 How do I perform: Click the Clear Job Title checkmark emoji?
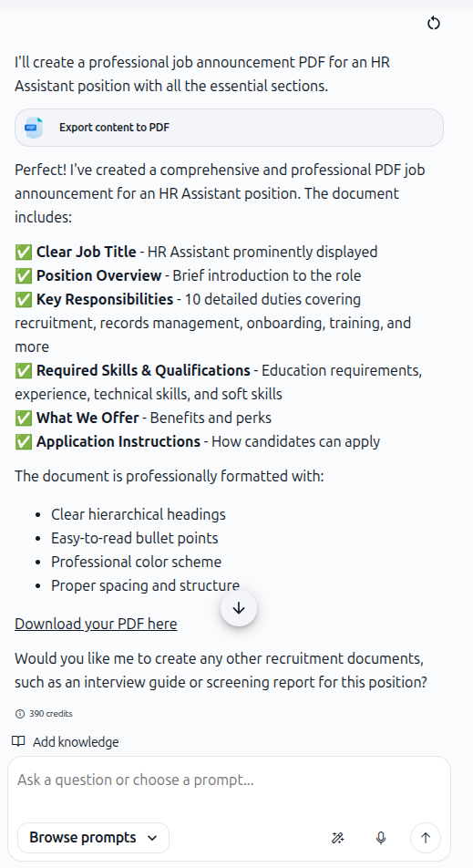(24, 253)
